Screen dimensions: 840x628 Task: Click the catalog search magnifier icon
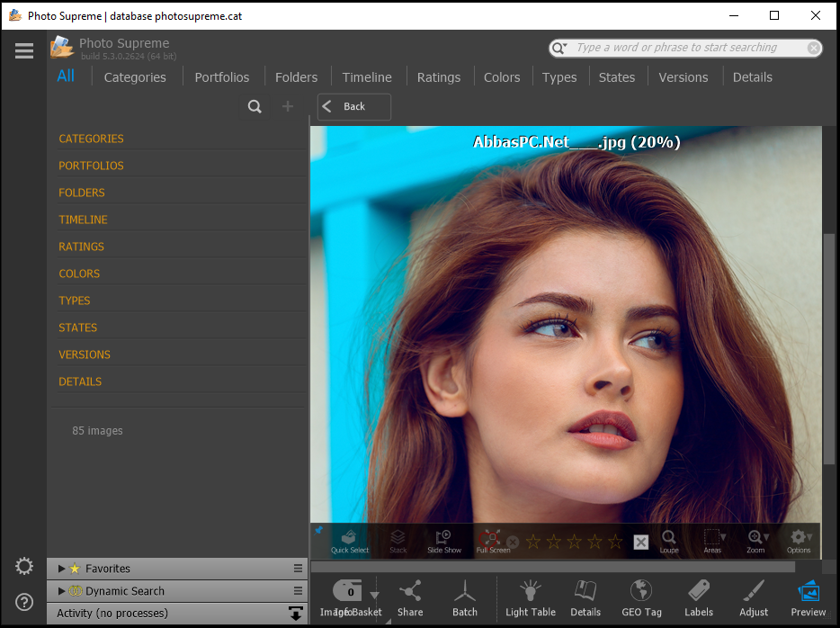[255, 107]
